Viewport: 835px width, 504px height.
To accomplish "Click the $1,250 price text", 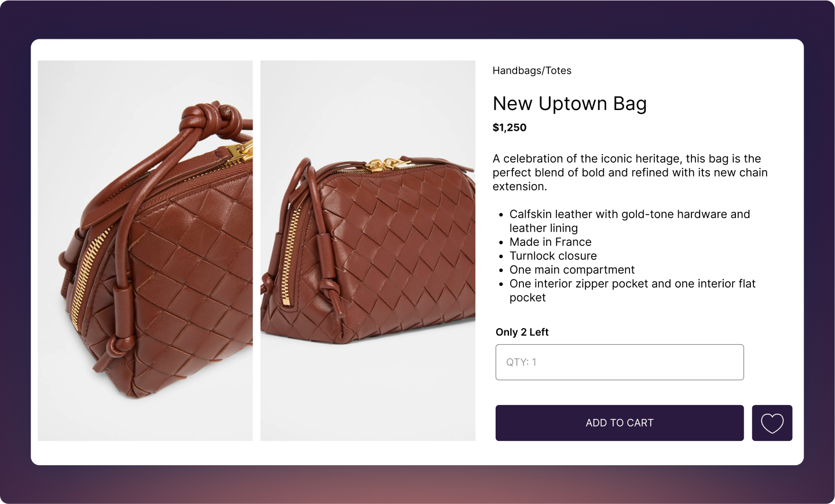I will (x=510, y=128).
